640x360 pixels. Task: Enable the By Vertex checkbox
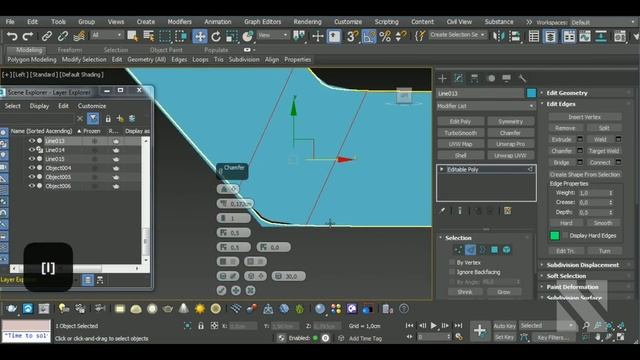[x=452, y=262]
